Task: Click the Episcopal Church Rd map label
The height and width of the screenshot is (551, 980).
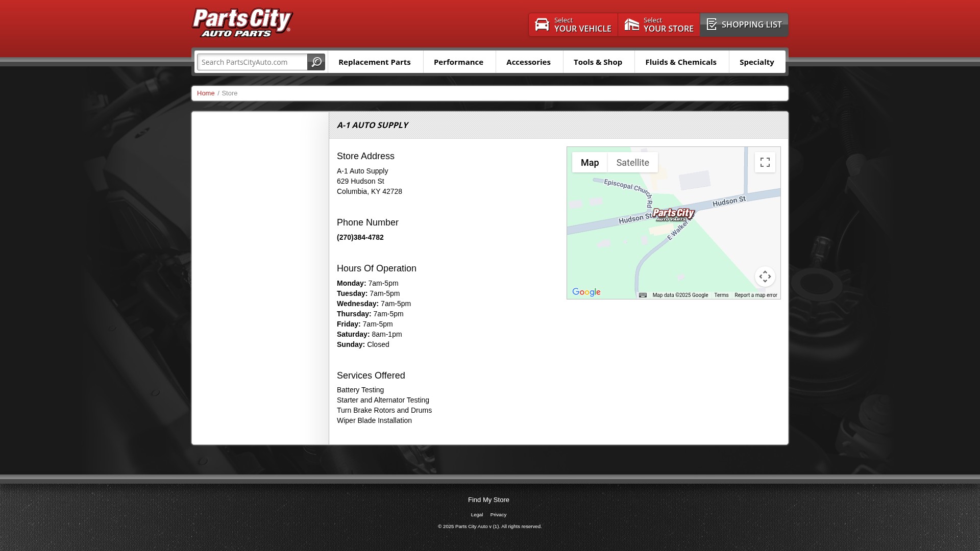Action: coord(628,192)
